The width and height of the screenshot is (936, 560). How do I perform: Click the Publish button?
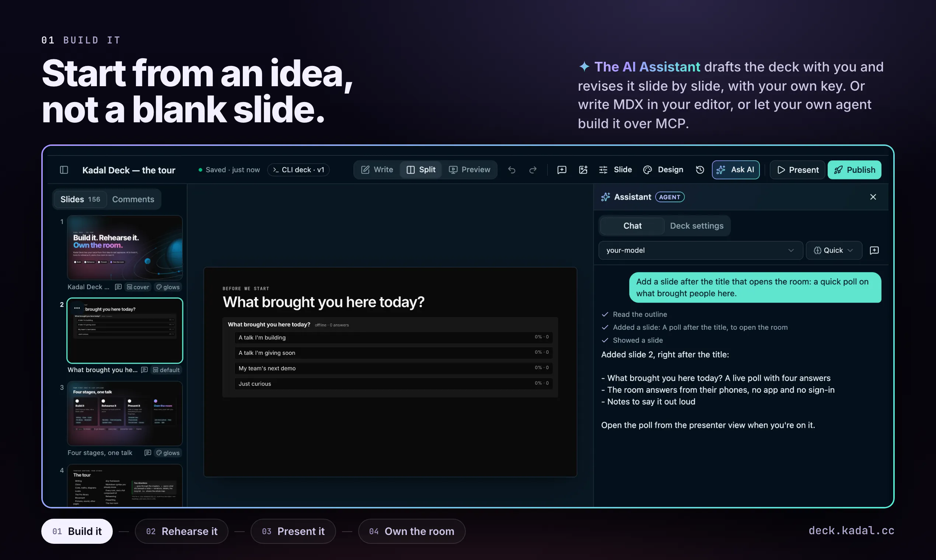point(854,170)
